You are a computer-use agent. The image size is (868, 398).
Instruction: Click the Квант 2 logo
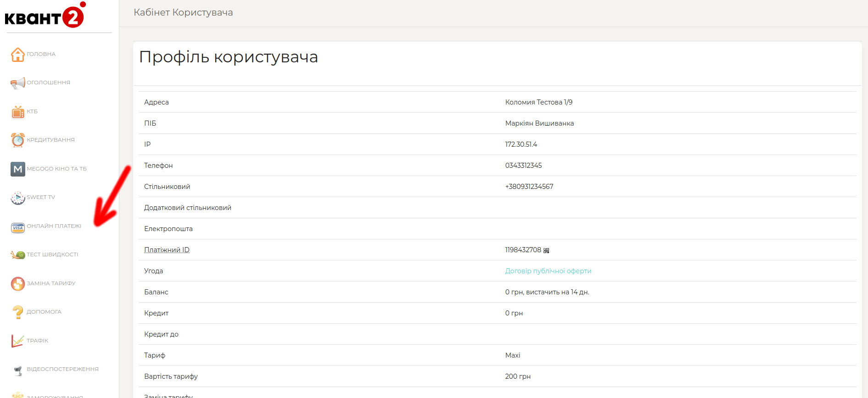pyautogui.click(x=45, y=16)
